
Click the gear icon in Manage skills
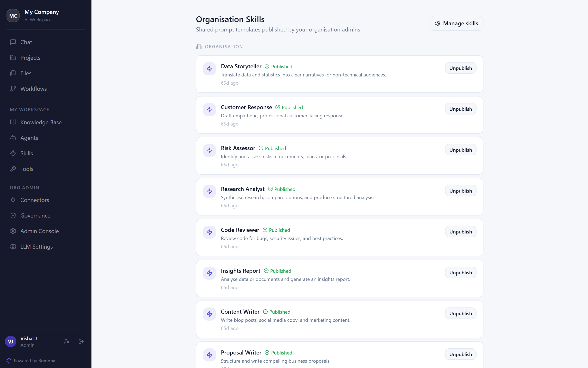[438, 23]
